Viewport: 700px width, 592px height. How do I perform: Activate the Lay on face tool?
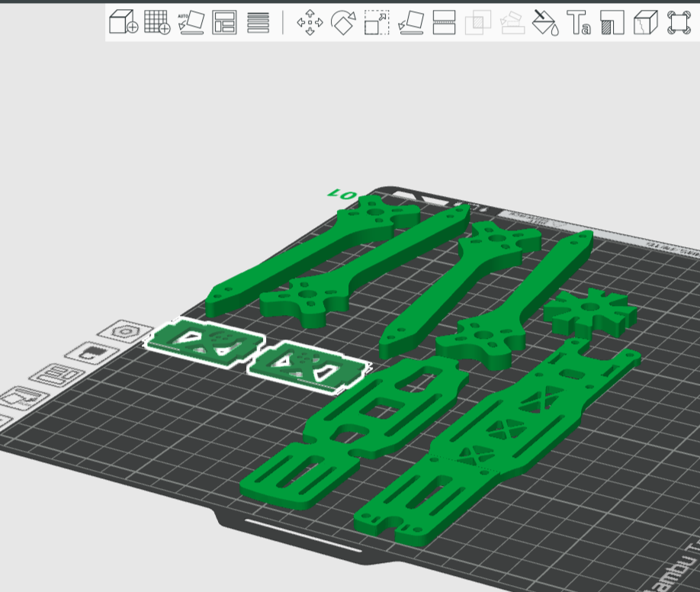click(x=411, y=22)
